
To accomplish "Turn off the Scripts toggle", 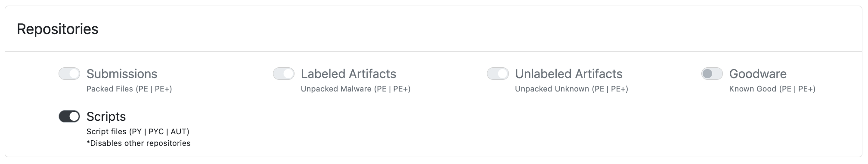I will coord(69,117).
